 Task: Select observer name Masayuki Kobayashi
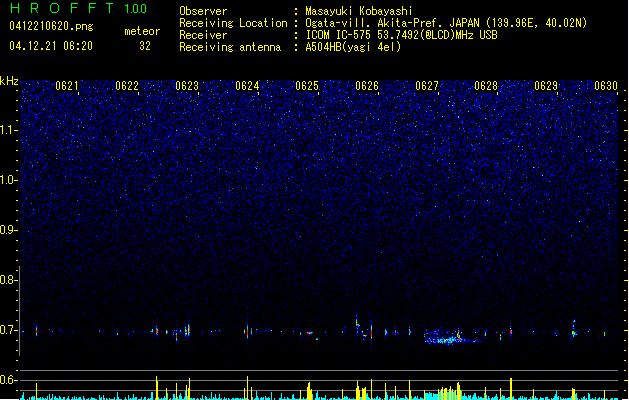pyautogui.click(x=359, y=11)
